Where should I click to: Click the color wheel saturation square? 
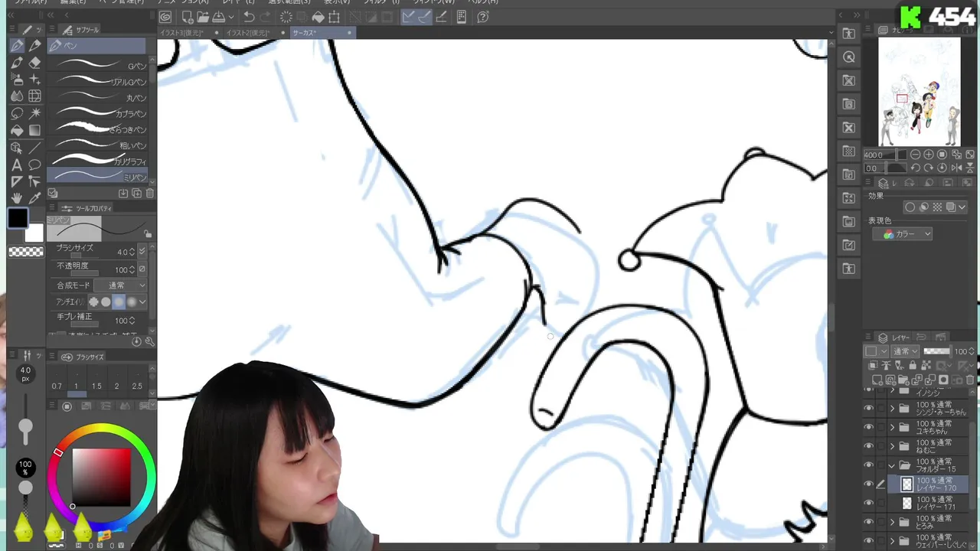click(x=101, y=477)
